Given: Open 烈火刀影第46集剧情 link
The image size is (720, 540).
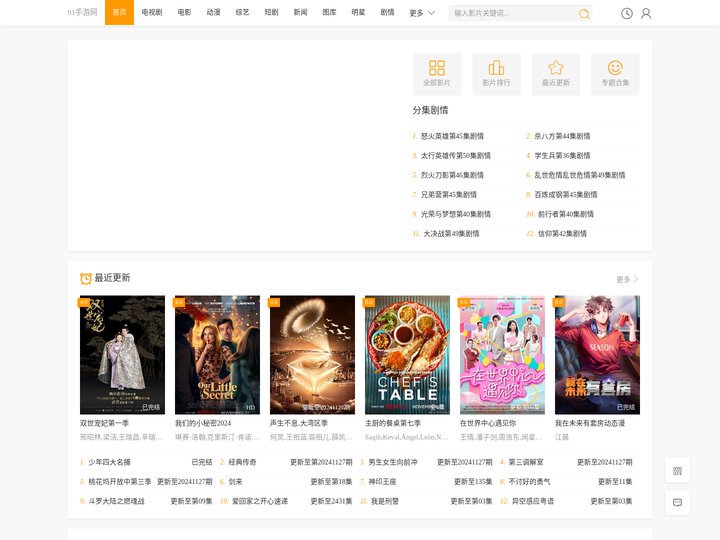Looking at the screenshot, I should 452,175.
